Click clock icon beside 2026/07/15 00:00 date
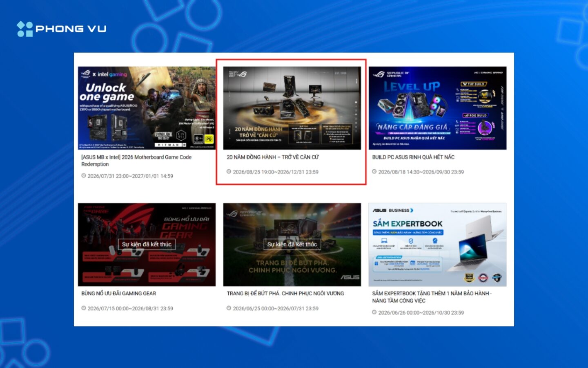Screen dimensions: 588x368 pos(83,308)
